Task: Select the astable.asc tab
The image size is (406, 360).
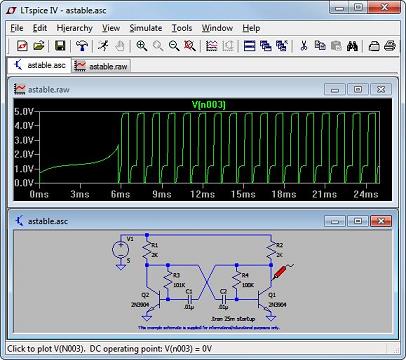Action: pyautogui.click(x=39, y=65)
